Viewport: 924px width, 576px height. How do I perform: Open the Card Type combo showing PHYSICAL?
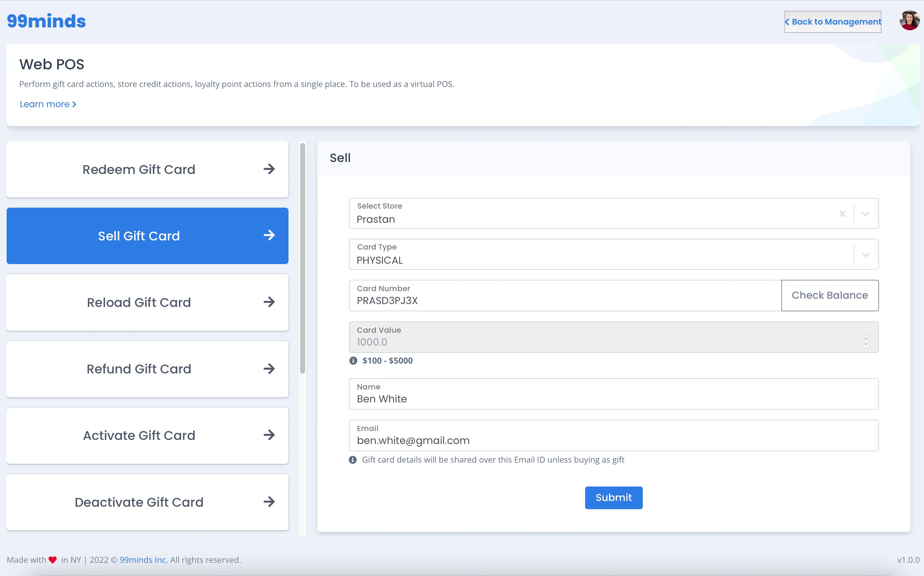tap(614, 255)
